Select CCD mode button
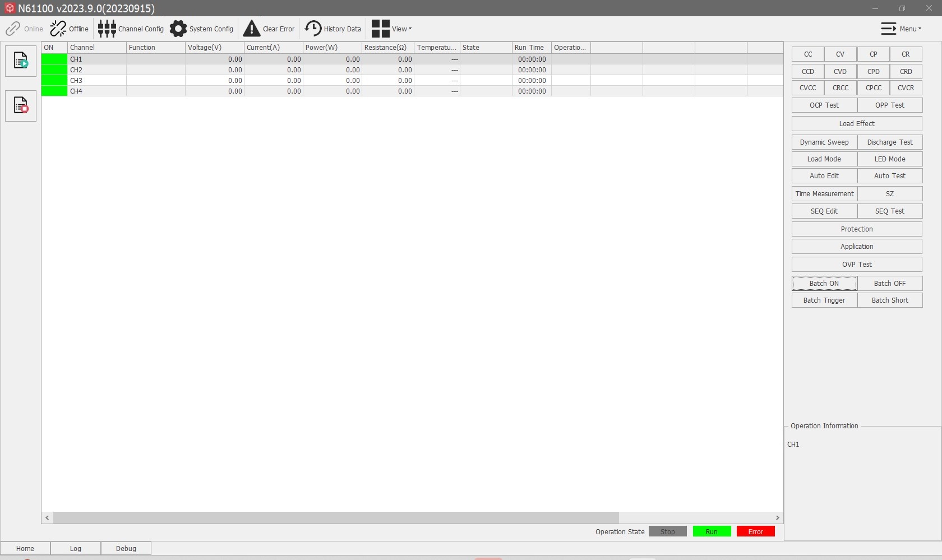 tap(808, 71)
